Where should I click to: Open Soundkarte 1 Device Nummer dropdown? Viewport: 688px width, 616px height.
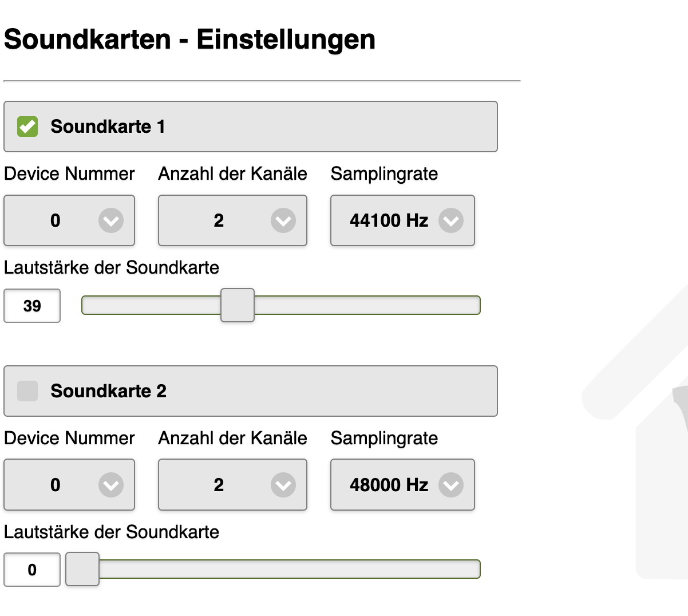69,220
